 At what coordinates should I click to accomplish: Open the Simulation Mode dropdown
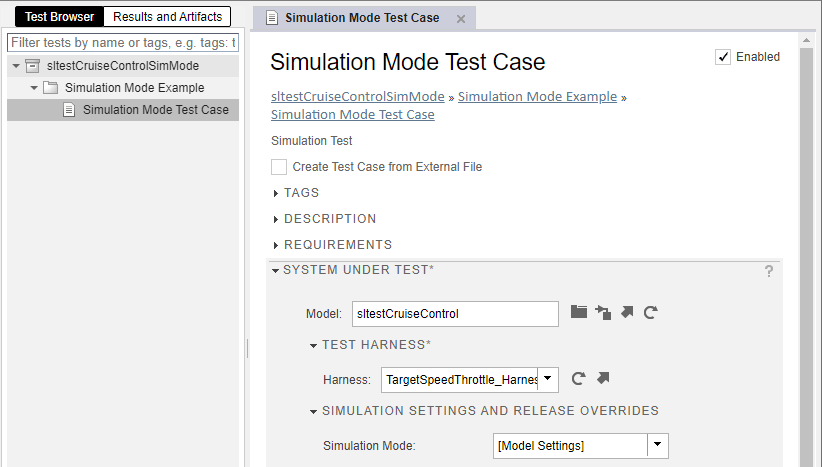tap(657, 445)
